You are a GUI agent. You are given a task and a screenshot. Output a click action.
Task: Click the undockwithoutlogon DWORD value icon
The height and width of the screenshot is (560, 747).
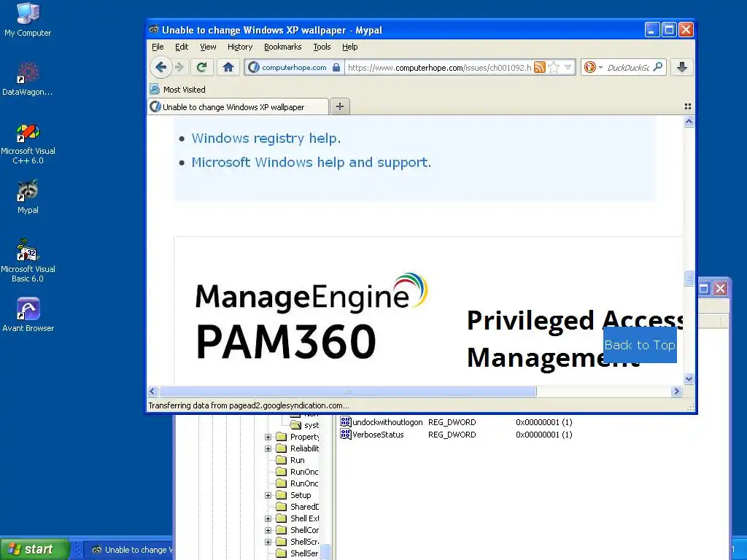click(345, 422)
